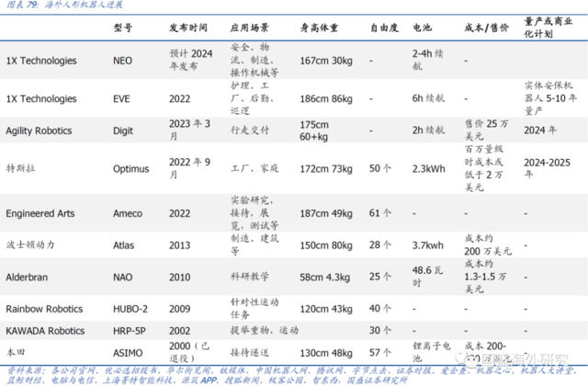Select "1X Technologies" in the EVE row
The width and height of the screenshot is (588, 386).
[x=41, y=99]
